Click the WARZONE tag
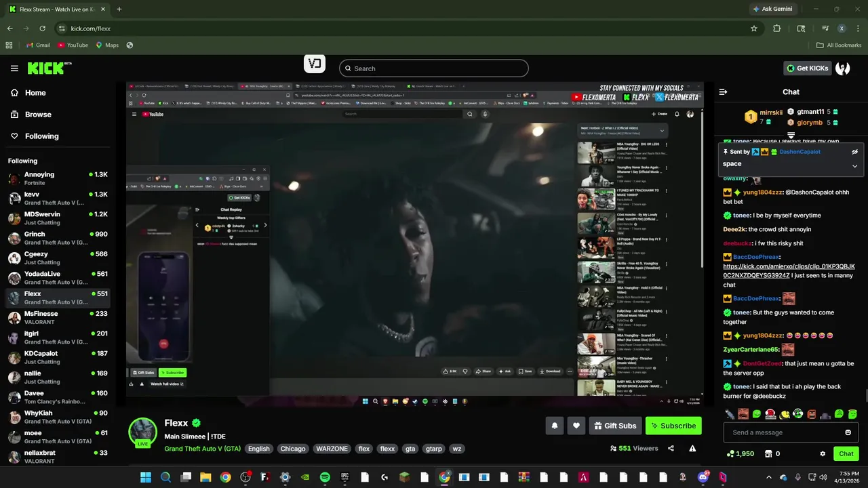The height and width of the screenshot is (488, 868). pos(332,449)
